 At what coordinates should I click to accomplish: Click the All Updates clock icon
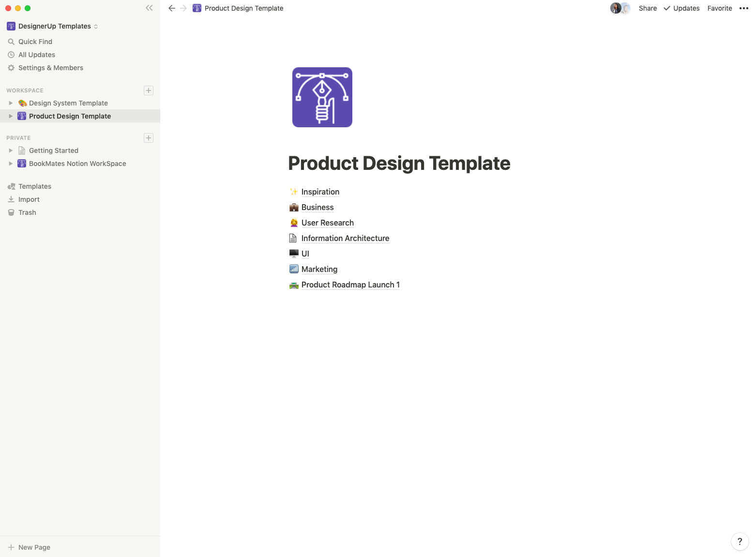(x=11, y=55)
